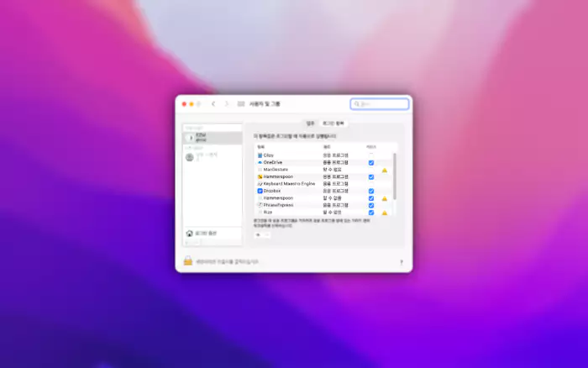The image size is (588, 368).
Task: Switch to the Password tab
Action: click(310, 124)
